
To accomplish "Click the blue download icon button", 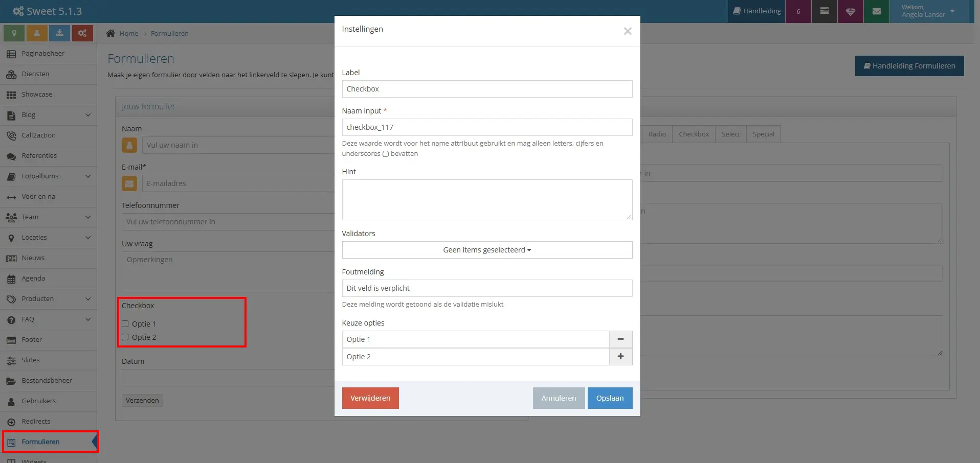I will pyautogui.click(x=60, y=33).
